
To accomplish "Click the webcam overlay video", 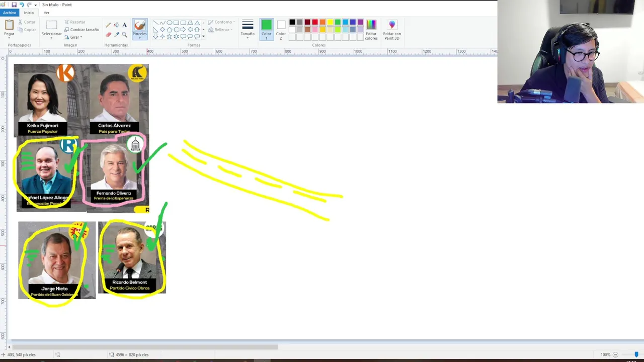I will [571, 51].
